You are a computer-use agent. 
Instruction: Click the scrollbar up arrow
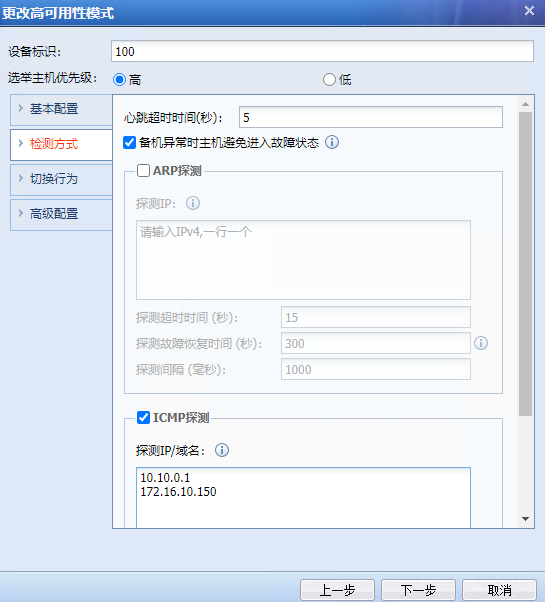click(x=525, y=104)
